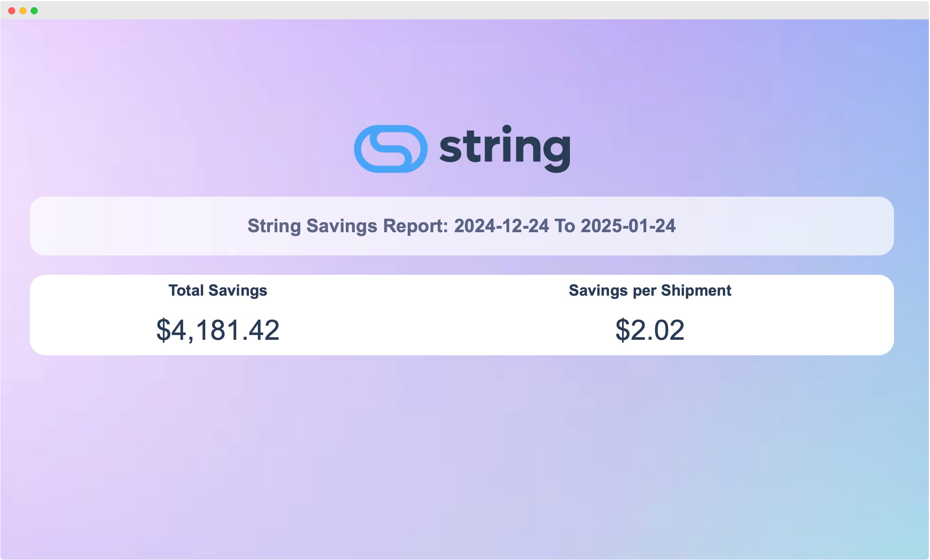Click the $4,181.42 total savings value

click(x=218, y=330)
